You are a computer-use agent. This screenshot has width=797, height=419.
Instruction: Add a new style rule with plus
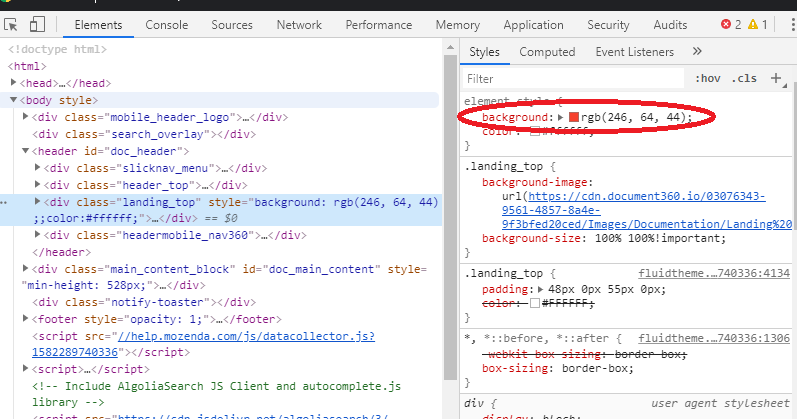tap(776, 78)
